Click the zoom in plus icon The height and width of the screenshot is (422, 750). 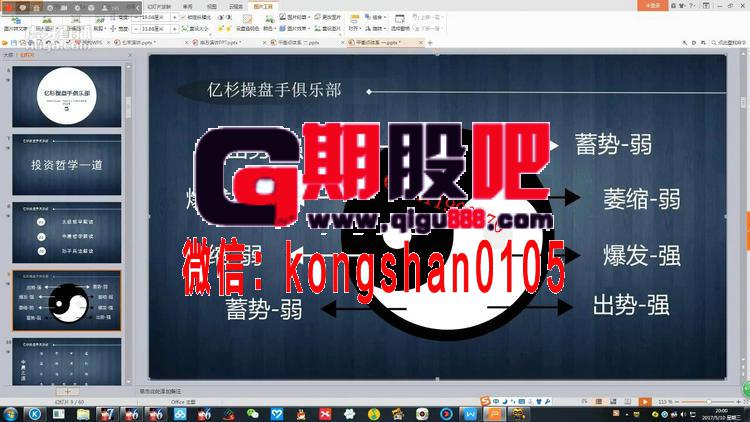point(738,402)
